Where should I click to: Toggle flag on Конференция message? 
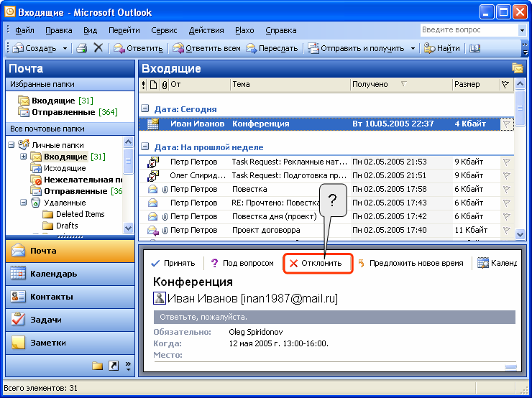(506, 124)
